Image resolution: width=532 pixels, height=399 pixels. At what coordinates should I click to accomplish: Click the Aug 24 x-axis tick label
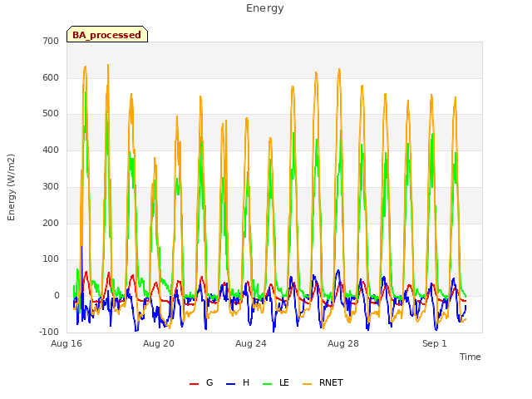point(251,343)
